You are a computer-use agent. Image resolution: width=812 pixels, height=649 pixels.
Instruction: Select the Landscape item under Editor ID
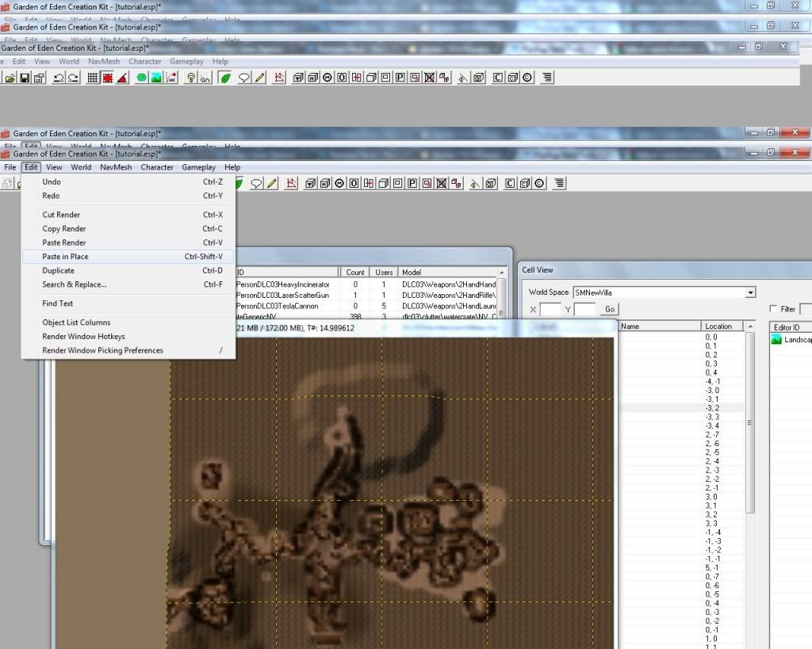791,339
